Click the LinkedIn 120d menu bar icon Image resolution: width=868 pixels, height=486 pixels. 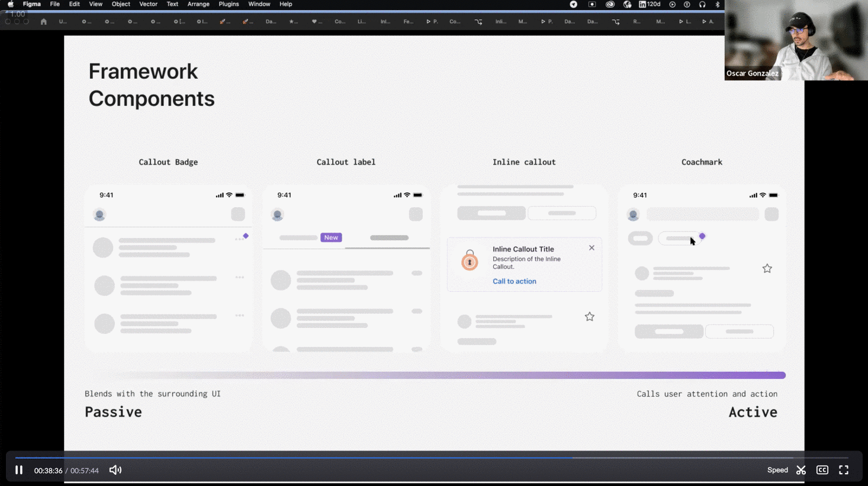[x=650, y=4]
